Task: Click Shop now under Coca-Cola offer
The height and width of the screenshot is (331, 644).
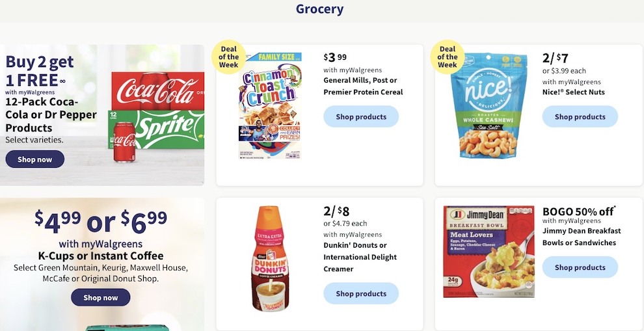Action: [x=35, y=159]
